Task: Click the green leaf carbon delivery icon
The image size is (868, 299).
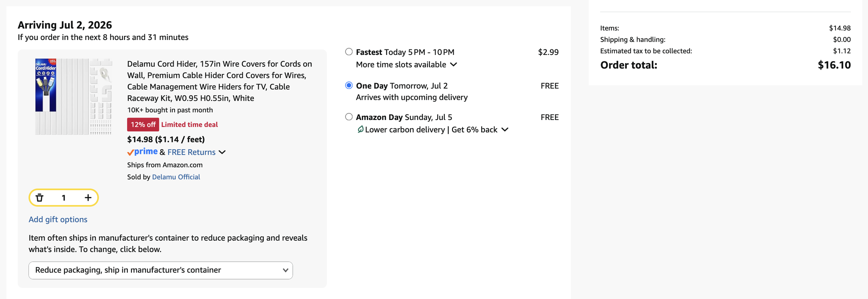Action: (x=360, y=129)
